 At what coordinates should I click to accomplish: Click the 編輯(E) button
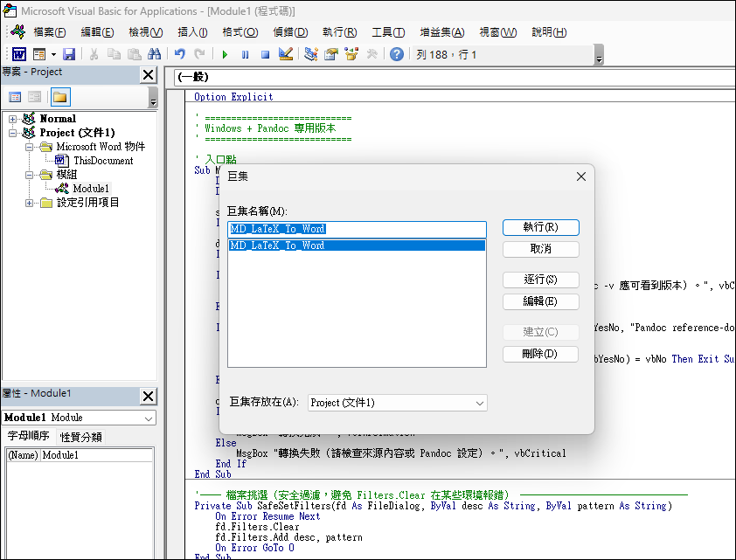click(x=540, y=302)
